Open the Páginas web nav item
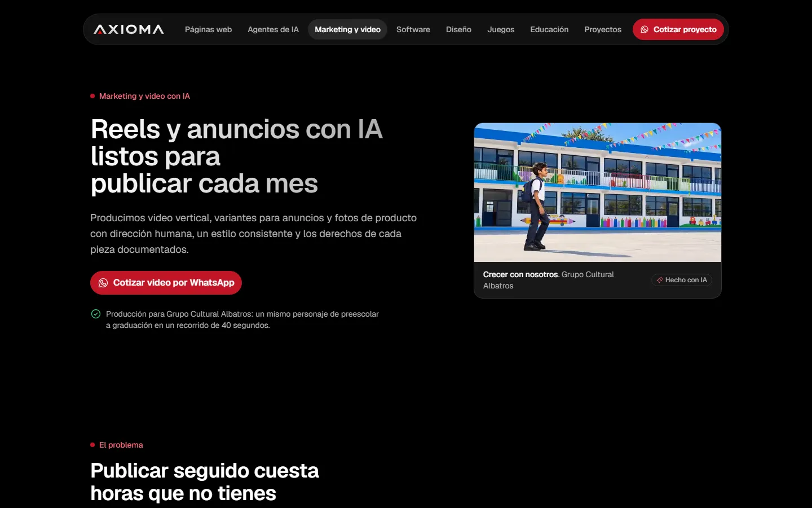The height and width of the screenshot is (508, 812). [208, 29]
